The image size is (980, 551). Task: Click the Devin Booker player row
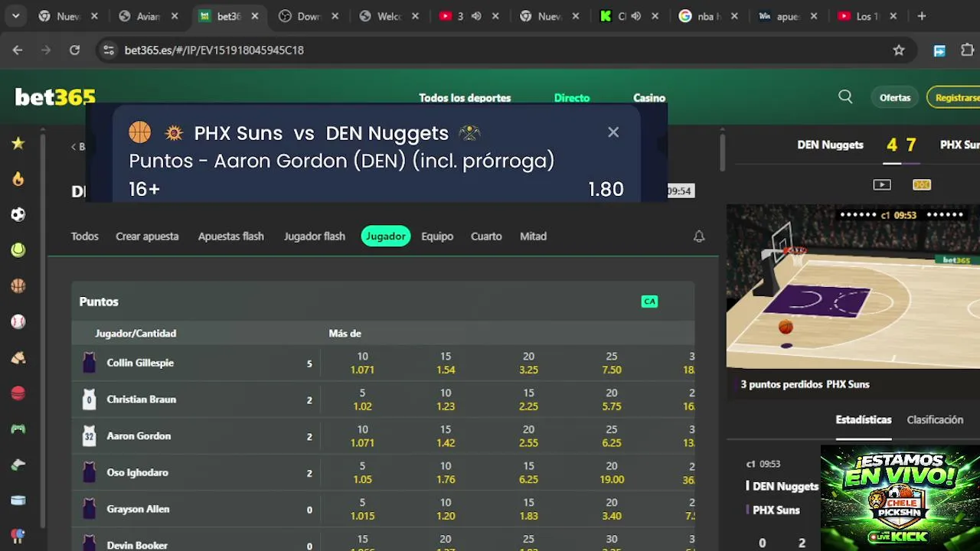point(383,541)
